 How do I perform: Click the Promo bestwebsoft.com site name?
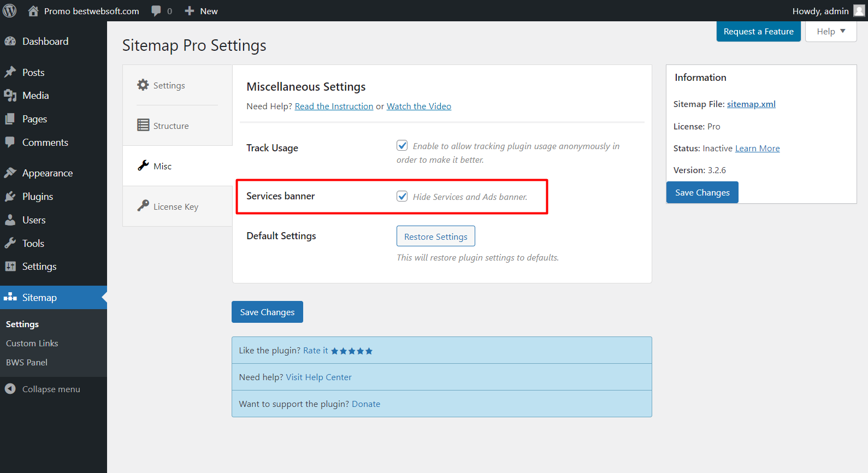(91, 11)
